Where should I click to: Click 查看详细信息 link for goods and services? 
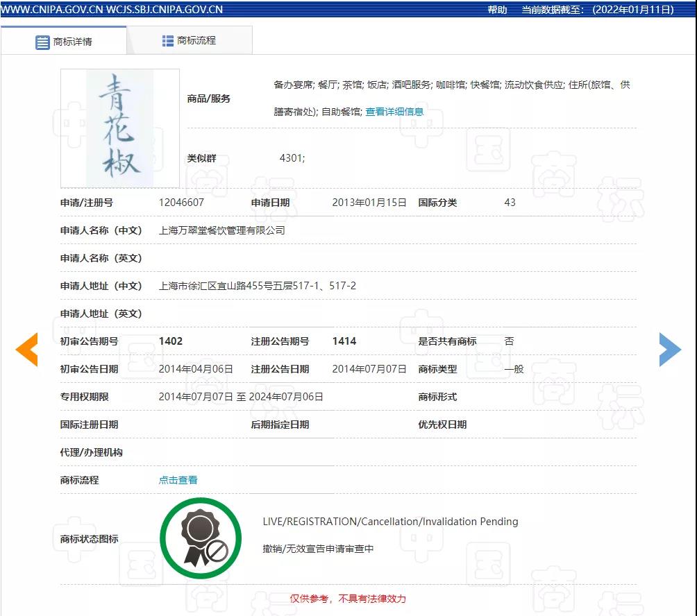coord(394,112)
